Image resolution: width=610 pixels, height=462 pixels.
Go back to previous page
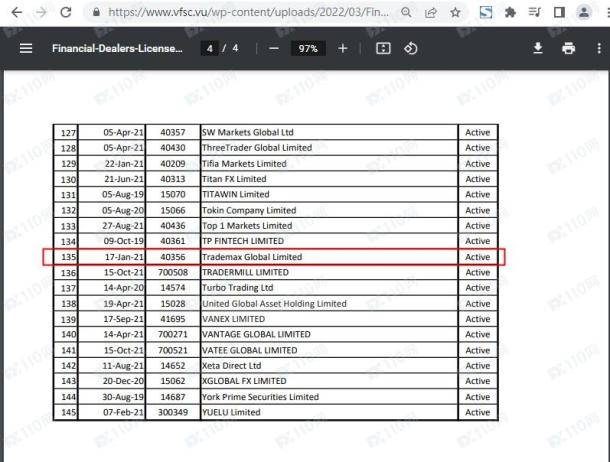click(x=17, y=12)
